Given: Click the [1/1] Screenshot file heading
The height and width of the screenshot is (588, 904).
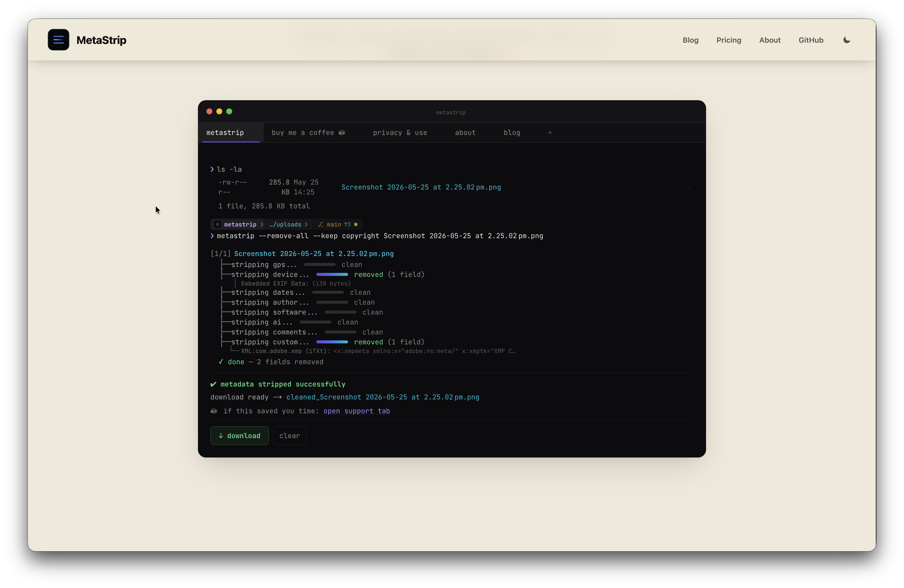Looking at the screenshot, I should (302, 254).
